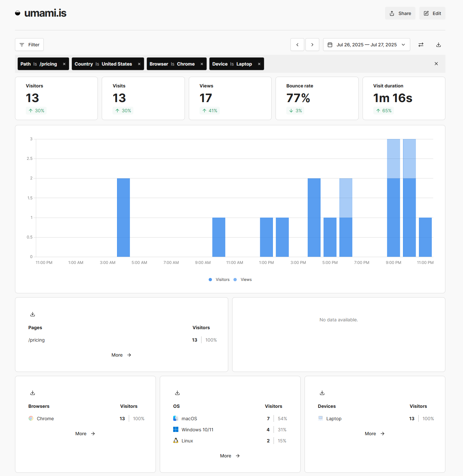Download the OS panel data
Image resolution: width=463 pixels, height=476 pixels.
click(177, 393)
